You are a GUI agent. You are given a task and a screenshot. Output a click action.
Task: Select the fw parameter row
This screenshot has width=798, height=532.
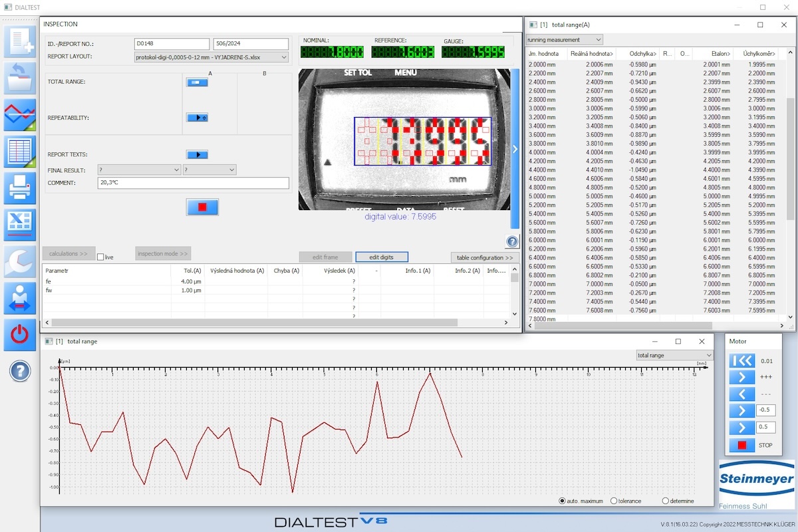pos(276,291)
